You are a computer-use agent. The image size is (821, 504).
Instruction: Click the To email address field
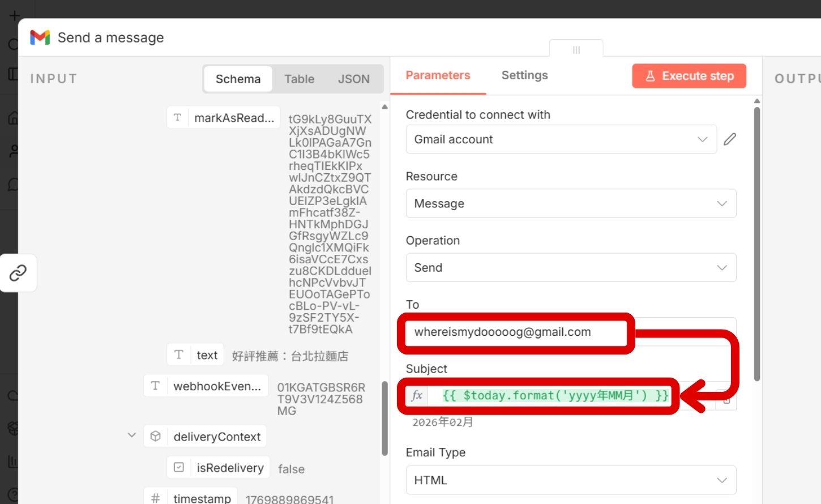[x=515, y=332]
